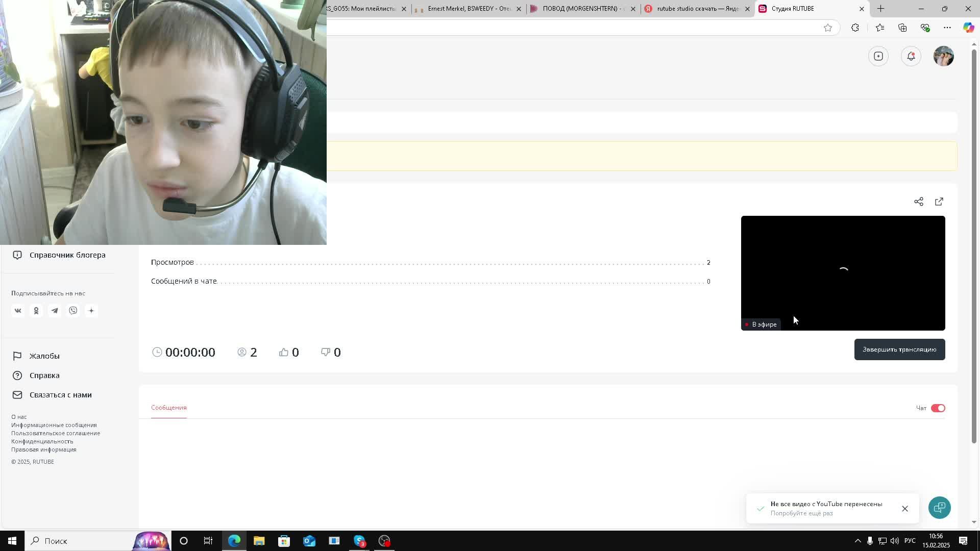The width and height of the screenshot is (980, 551).
Task: Open the VK social link icon
Action: (18, 311)
